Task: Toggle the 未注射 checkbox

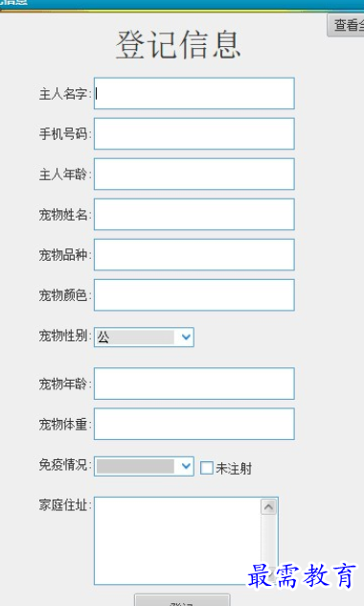Action: click(x=207, y=468)
